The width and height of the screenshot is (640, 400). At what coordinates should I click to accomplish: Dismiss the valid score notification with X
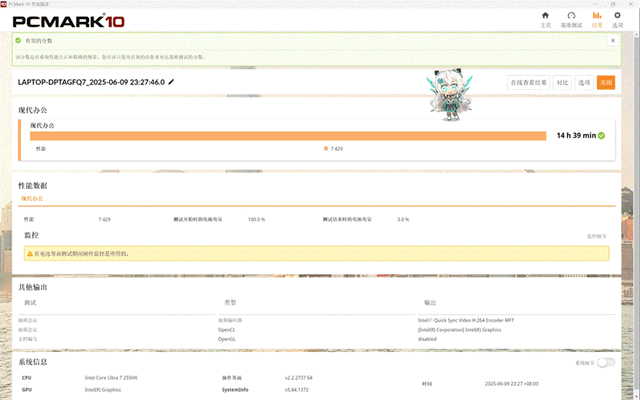613,40
